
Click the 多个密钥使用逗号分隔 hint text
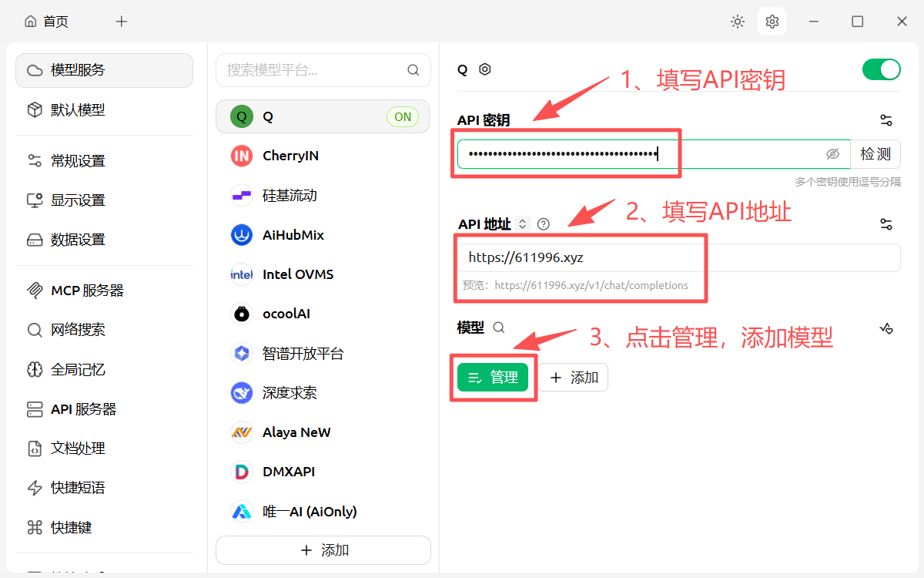pyautogui.click(x=848, y=182)
